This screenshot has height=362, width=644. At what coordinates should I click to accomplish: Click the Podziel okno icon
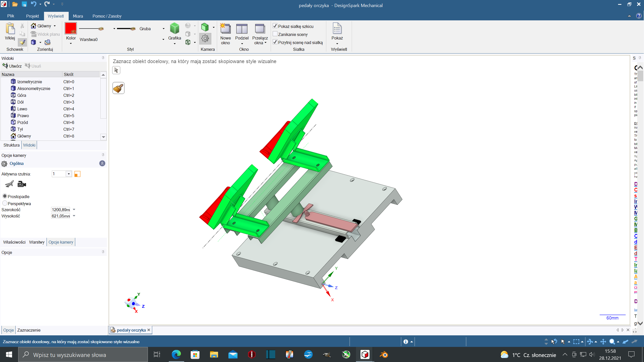(242, 29)
